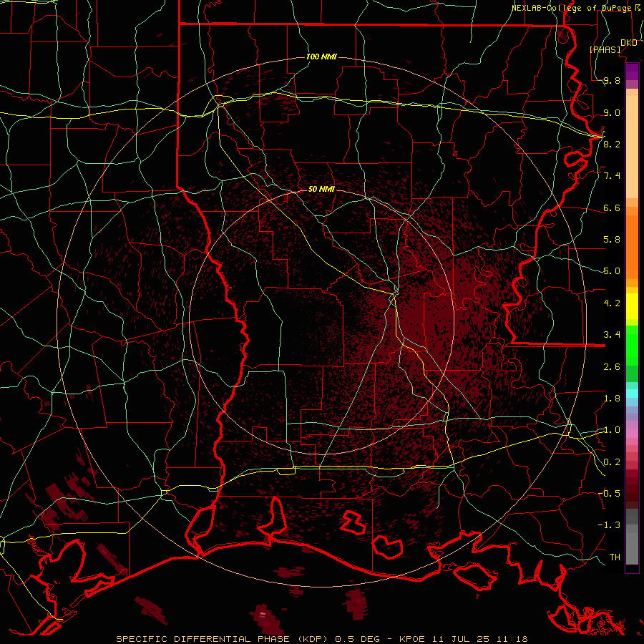Pick the cyan band on the color bar
Viewport: 644px width, 644px height.
coord(632,393)
